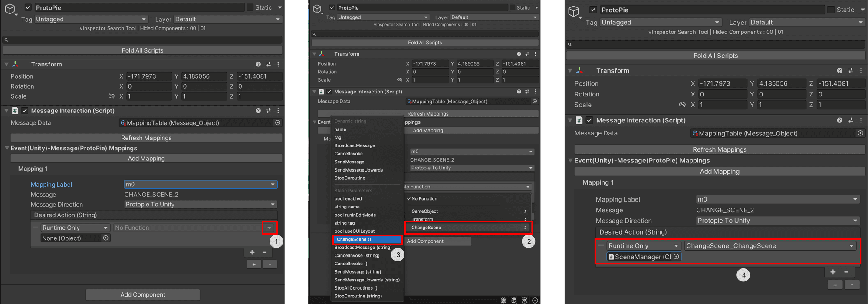Click Message Data object picker in middle panel
Screen dimensions: 868x304
point(535,101)
